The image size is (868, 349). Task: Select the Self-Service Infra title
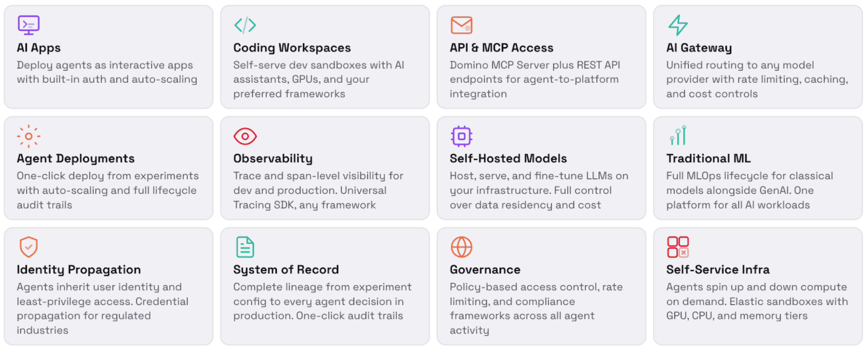[718, 270]
